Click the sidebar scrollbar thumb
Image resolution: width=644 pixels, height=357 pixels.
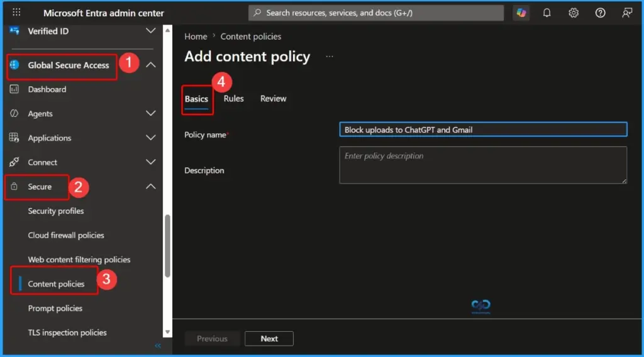167,246
